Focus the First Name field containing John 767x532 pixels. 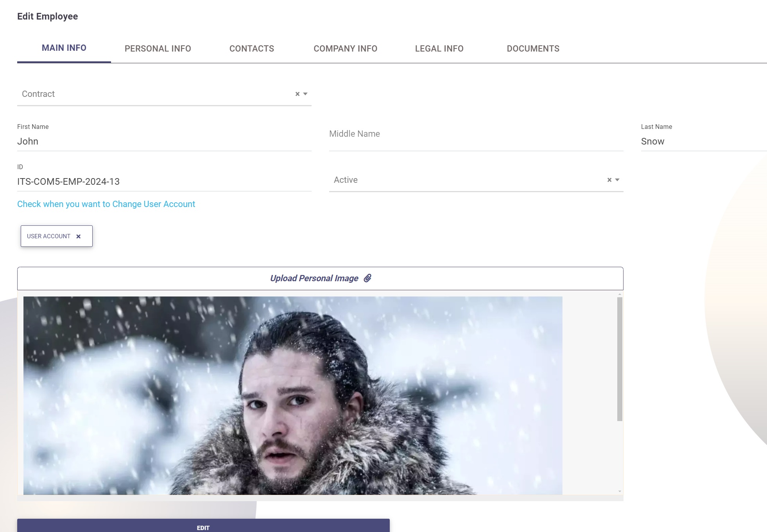tap(164, 141)
